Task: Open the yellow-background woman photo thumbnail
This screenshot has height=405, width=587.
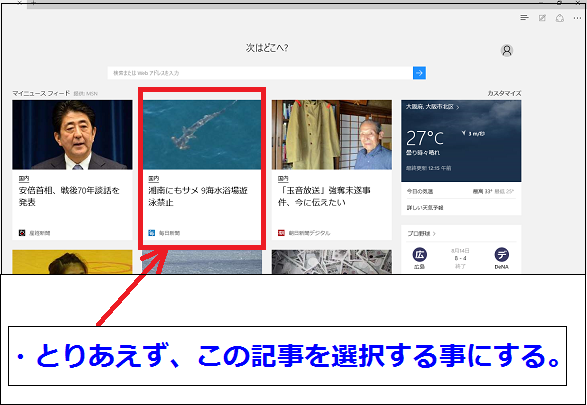Action: tap(72, 262)
